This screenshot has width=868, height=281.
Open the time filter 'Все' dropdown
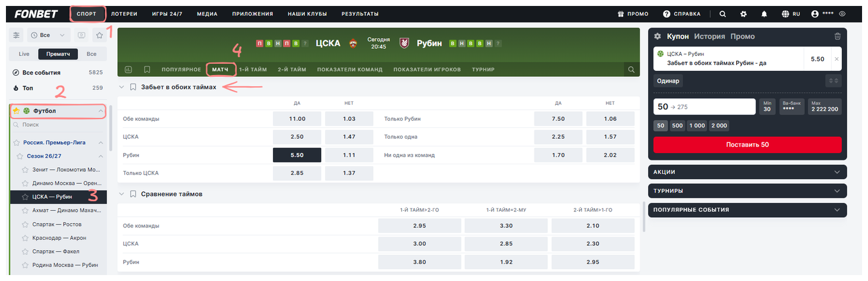pyautogui.click(x=49, y=35)
